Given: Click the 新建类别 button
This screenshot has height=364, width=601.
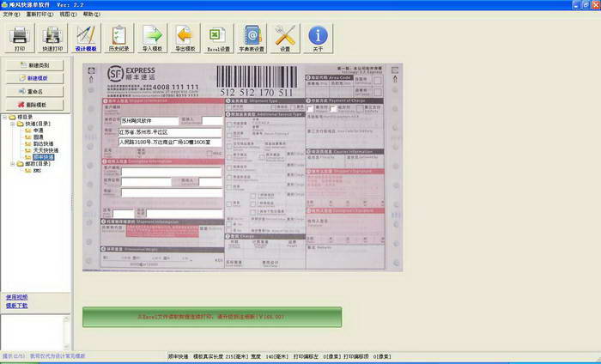Looking at the screenshot, I should pyautogui.click(x=35, y=65).
